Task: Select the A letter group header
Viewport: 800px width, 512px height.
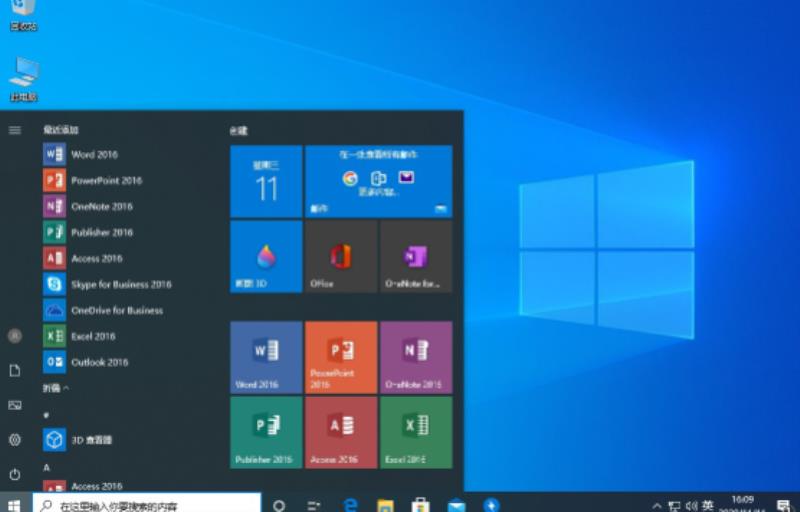Action: coord(46,467)
